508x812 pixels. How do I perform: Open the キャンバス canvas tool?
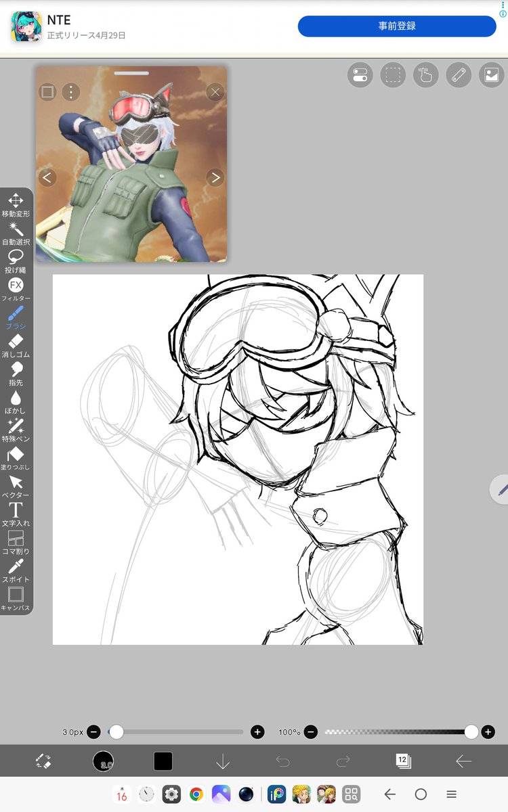click(x=16, y=599)
